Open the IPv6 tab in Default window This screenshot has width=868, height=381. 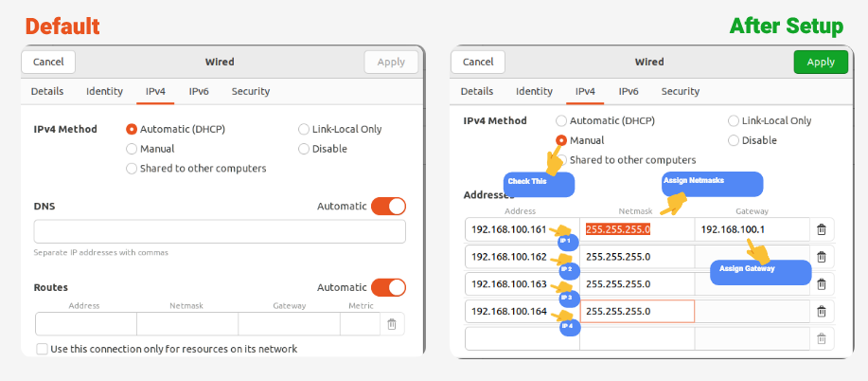coord(199,92)
